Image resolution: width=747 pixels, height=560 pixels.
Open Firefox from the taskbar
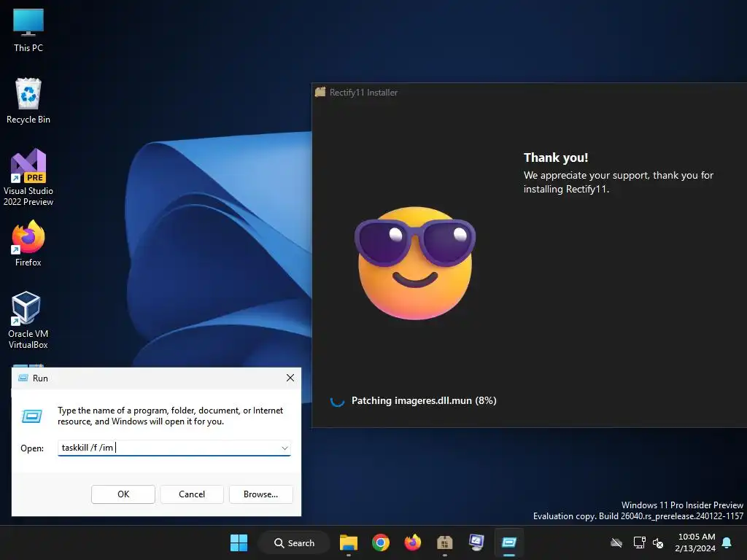click(413, 542)
